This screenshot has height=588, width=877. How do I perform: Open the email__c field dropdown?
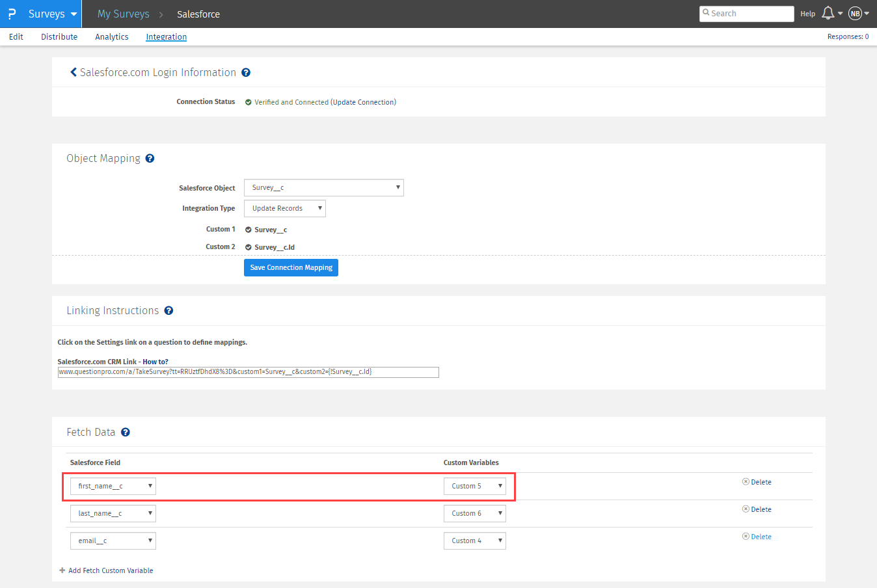coord(113,541)
